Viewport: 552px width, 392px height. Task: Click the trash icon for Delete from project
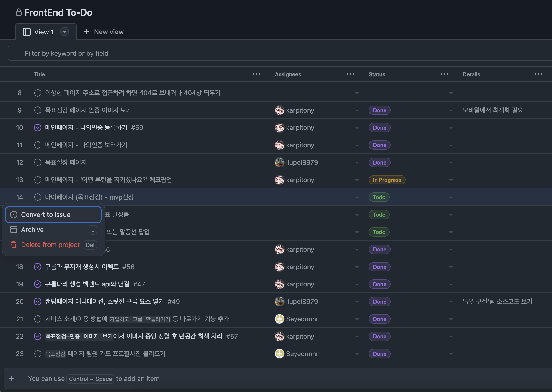point(14,245)
